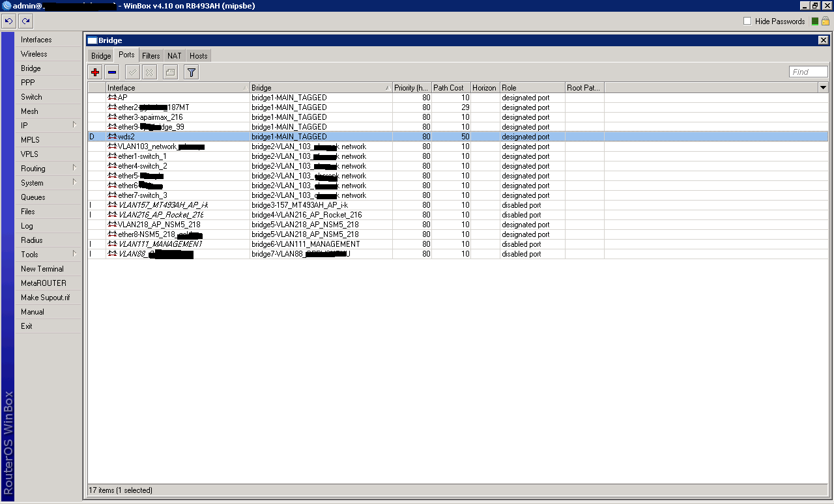Click the port icon beside VLAN218_AP_NSM5_218

(112, 225)
